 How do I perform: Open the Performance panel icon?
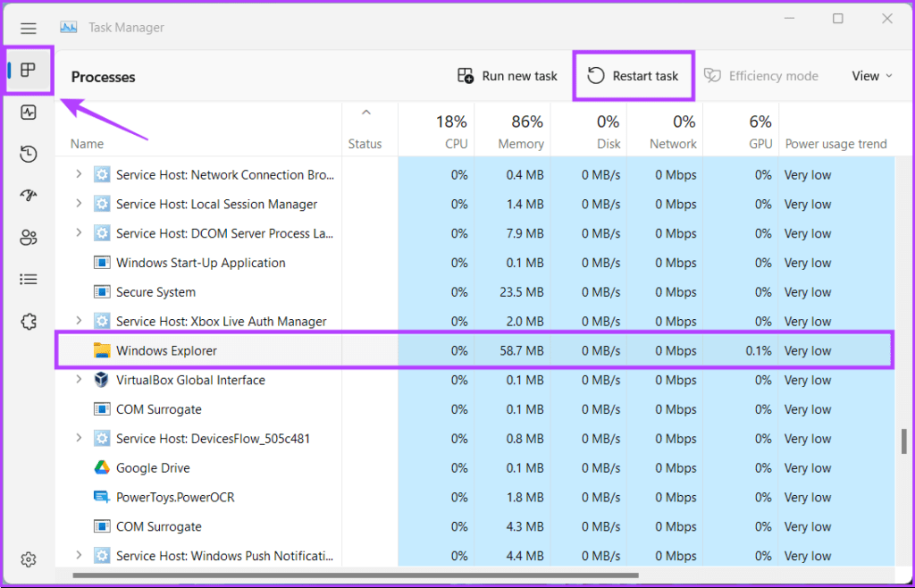[x=28, y=112]
